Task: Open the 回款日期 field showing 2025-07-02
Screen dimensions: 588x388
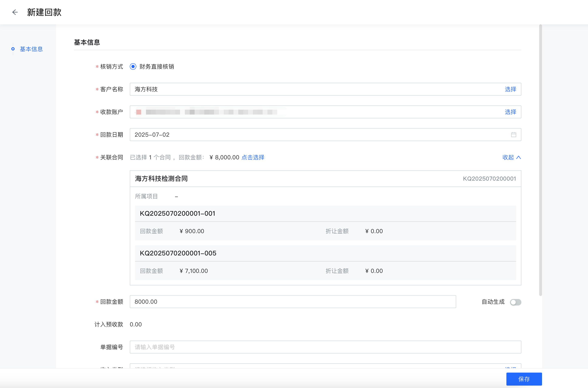Action: click(x=325, y=135)
